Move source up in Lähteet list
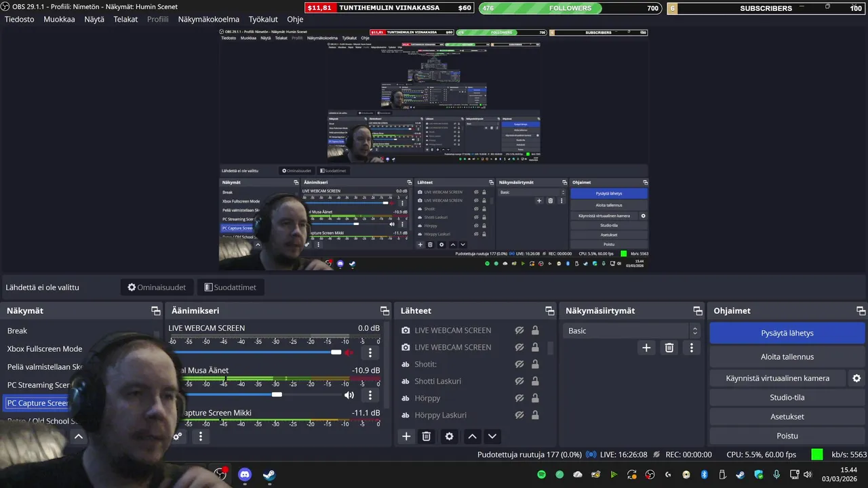868x488 pixels. click(x=473, y=436)
